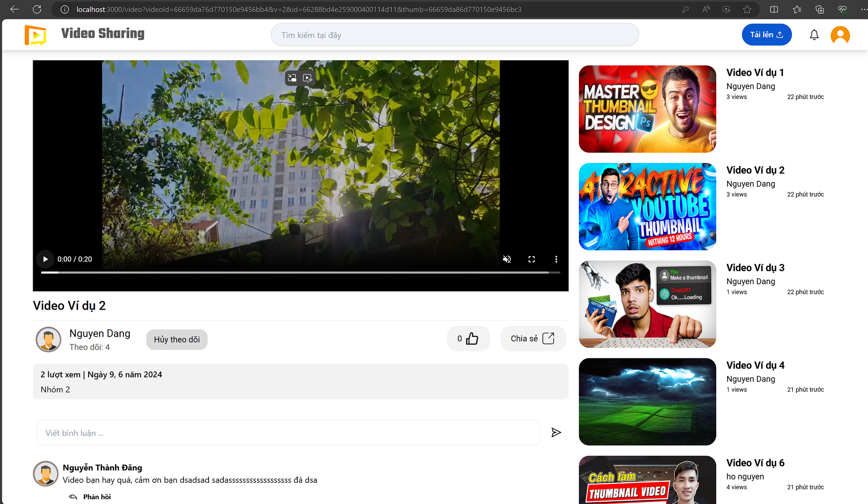This screenshot has height=504, width=868.
Task: Unmute the video using the speaker icon
Action: 507,259
